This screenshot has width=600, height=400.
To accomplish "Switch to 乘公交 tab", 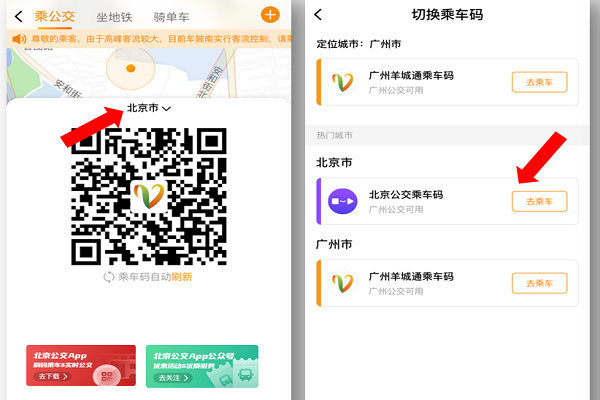I will [54, 16].
